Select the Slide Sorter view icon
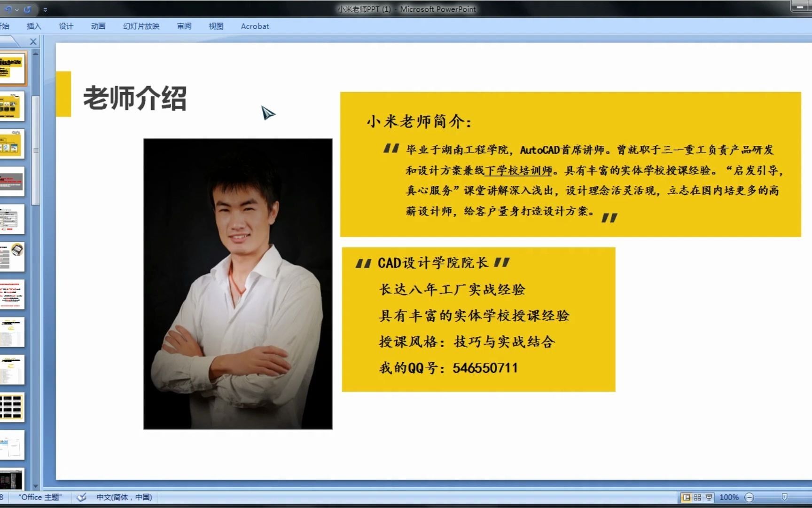 coord(698,497)
